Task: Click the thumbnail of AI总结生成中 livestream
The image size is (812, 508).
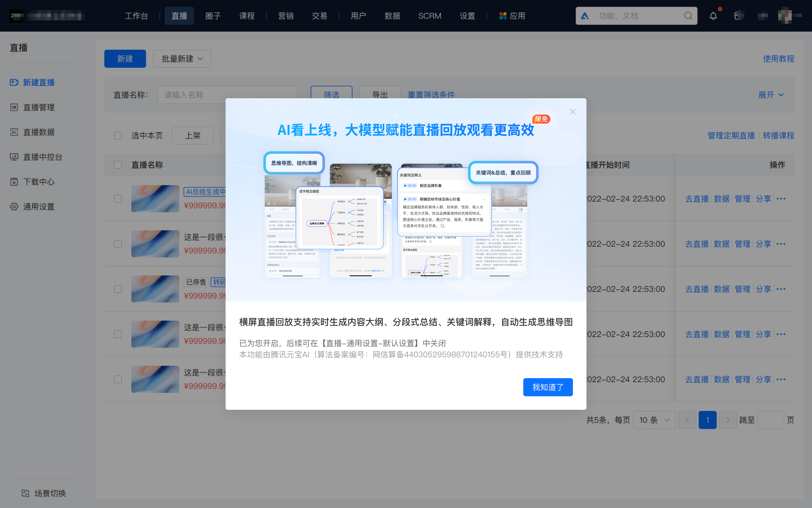Action: [x=155, y=199]
